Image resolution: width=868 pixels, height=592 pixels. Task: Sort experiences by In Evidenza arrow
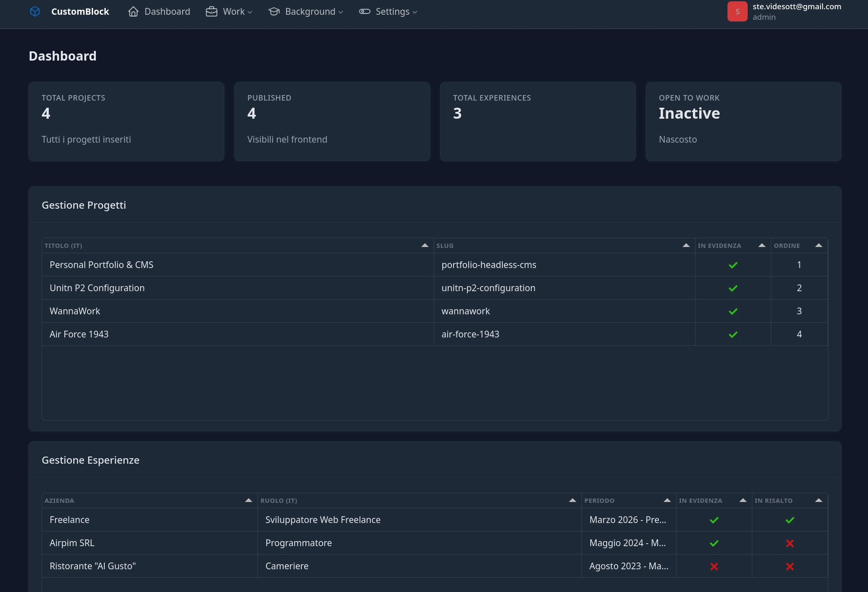[x=743, y=500]
